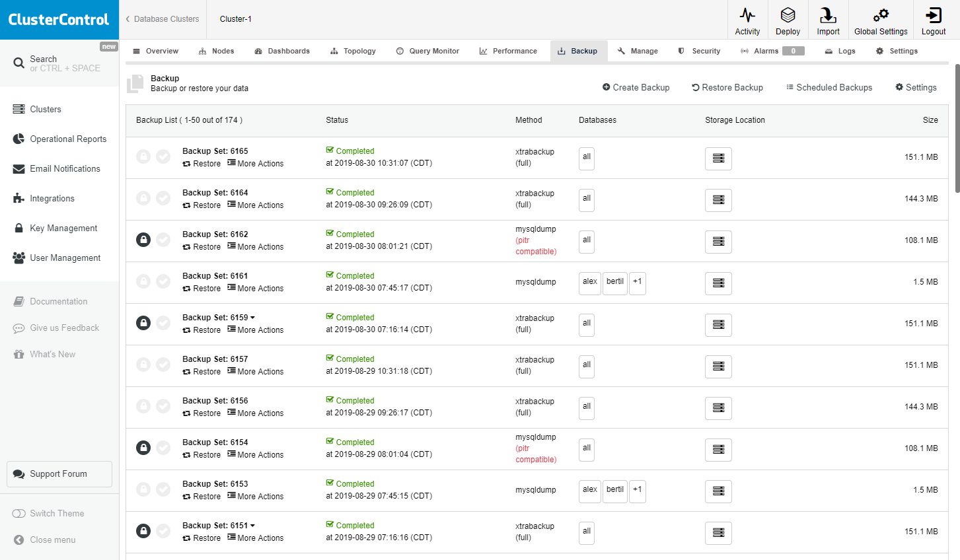Click the Logout icon
The image size is (960, 560).
tap(933, 20)
